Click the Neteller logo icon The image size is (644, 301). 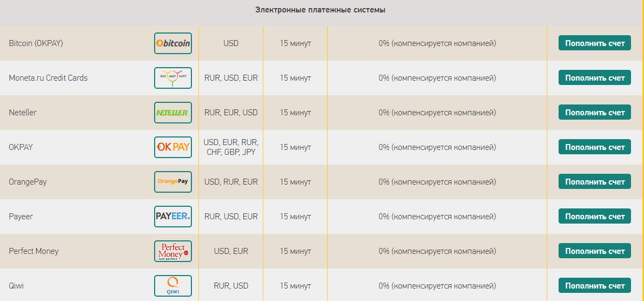(173, 113)
